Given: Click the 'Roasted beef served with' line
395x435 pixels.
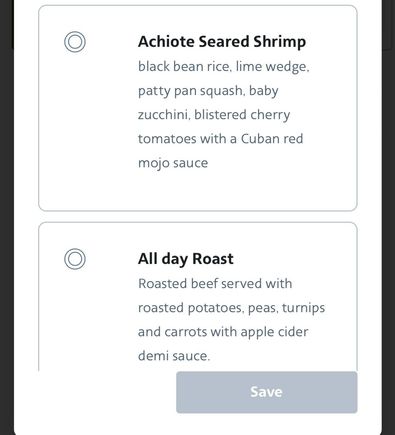Looking at the screenshot, I should pyautogui.click(x=215, y=284).
